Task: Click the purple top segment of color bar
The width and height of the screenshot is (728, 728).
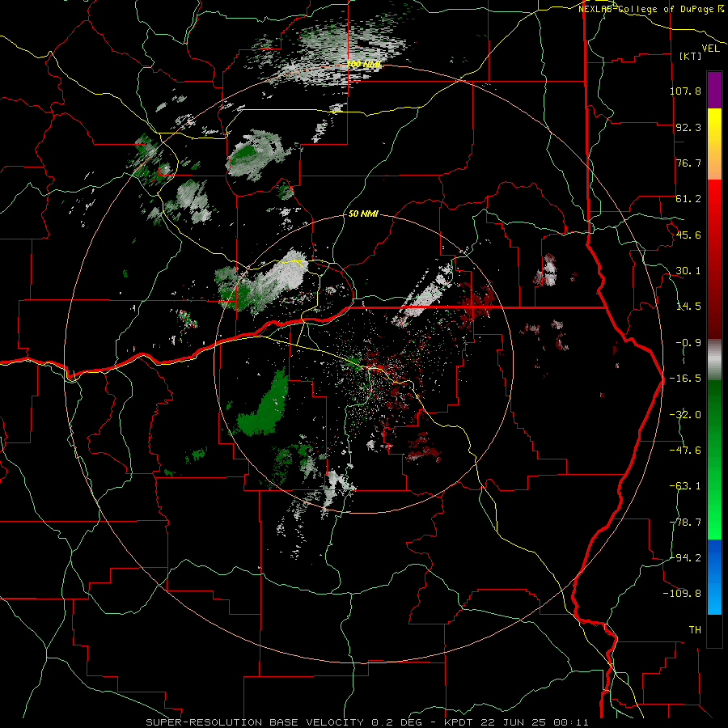Action: click(x=714, y=90)
